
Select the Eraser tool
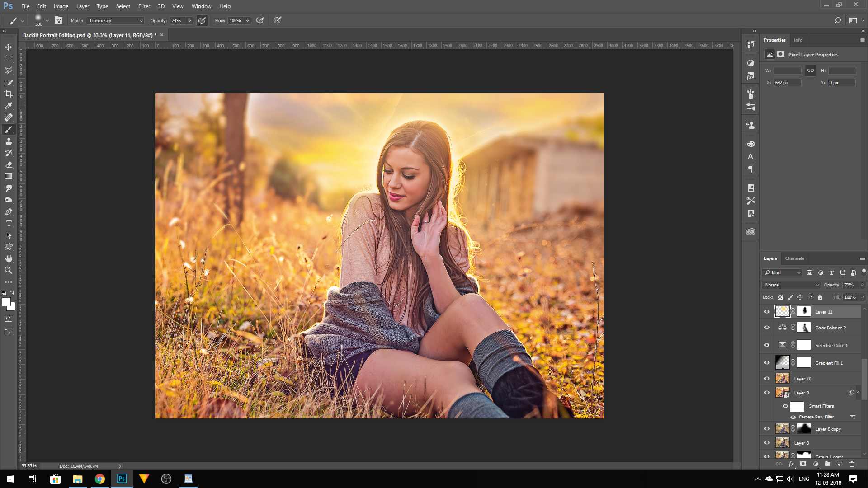(x=9, y=164)
